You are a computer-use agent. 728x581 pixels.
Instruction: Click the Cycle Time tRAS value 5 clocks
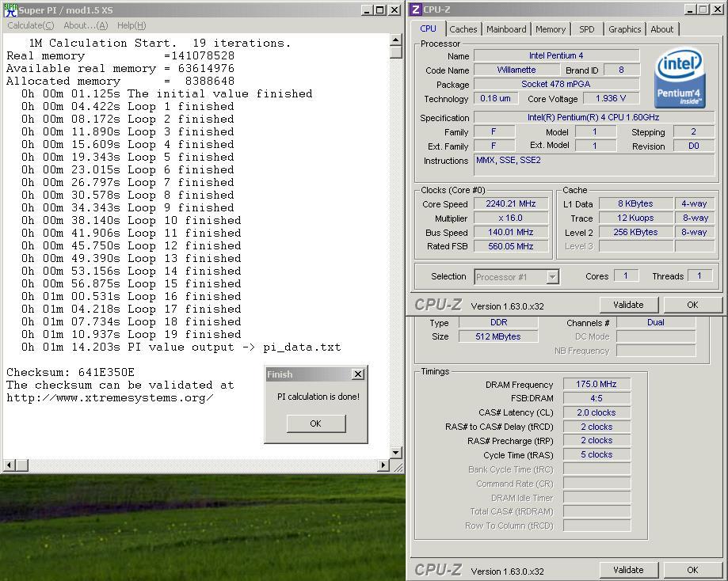(597, 455)
